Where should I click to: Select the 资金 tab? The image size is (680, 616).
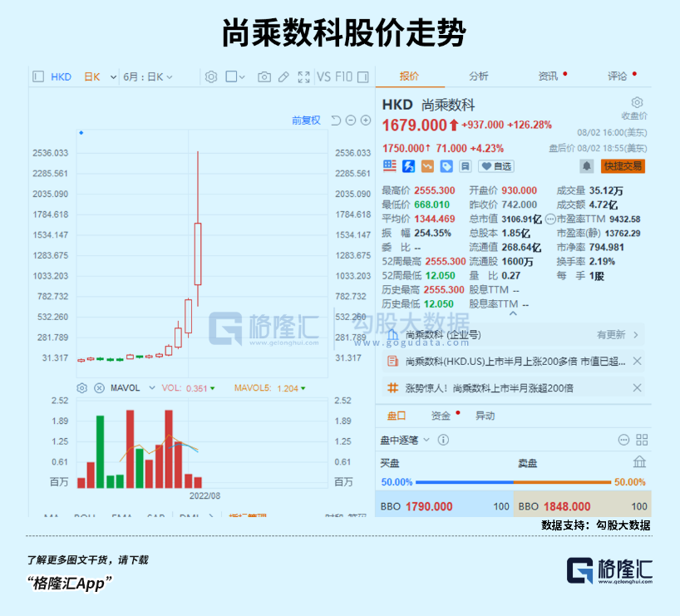click(441, 416)
